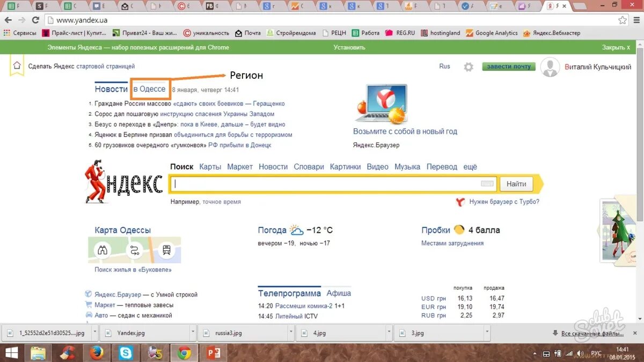Click the user avatar icon
644x362 pixels.
550,67
